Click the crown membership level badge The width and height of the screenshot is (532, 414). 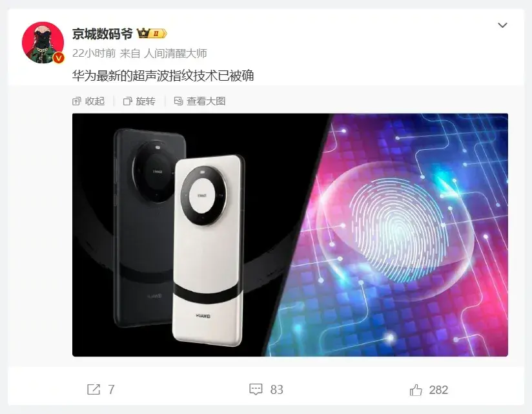[152, 33]
